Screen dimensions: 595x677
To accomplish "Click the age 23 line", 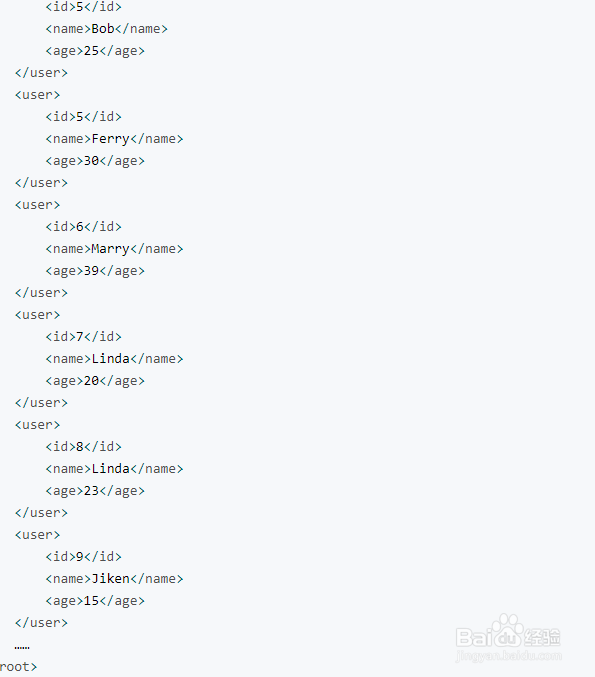I will point(95,491).
